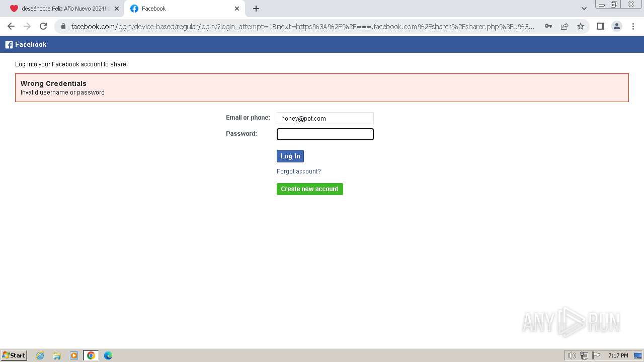
Task: Close the Feliz Año Nuevo 2024 tab
Action: pyautogui.click(x=117, y=9)
